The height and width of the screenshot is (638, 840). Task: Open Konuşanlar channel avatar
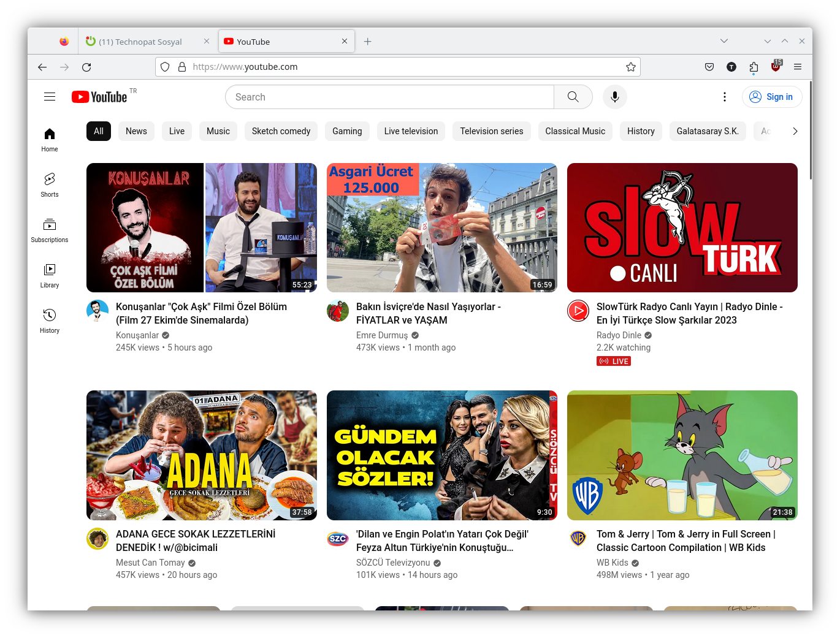click(97, 311)
